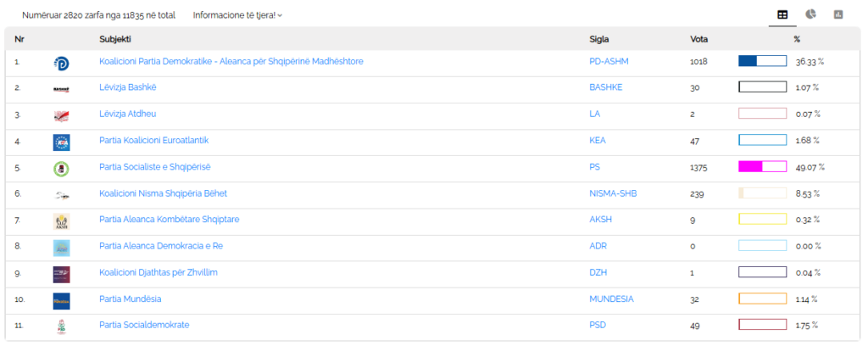This screenshot has width=868, height=346.
Task: Click the PD-ASHM coalition logo
Action: [x=61, y=62]
